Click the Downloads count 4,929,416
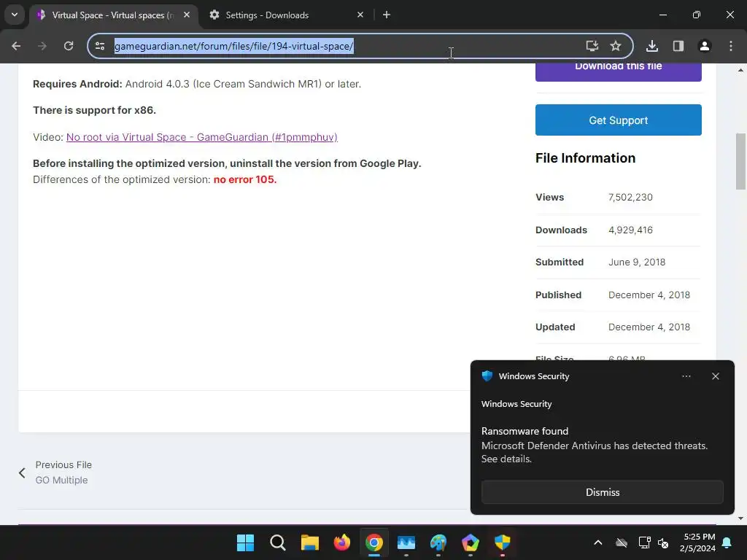Screen dimensions: 747x560 click(x=630, y=230)
